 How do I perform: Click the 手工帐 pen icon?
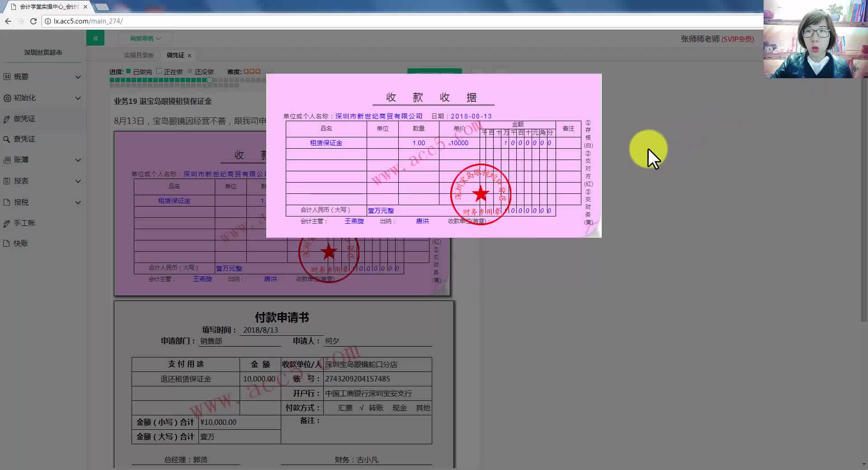click(x=6, y=223)
